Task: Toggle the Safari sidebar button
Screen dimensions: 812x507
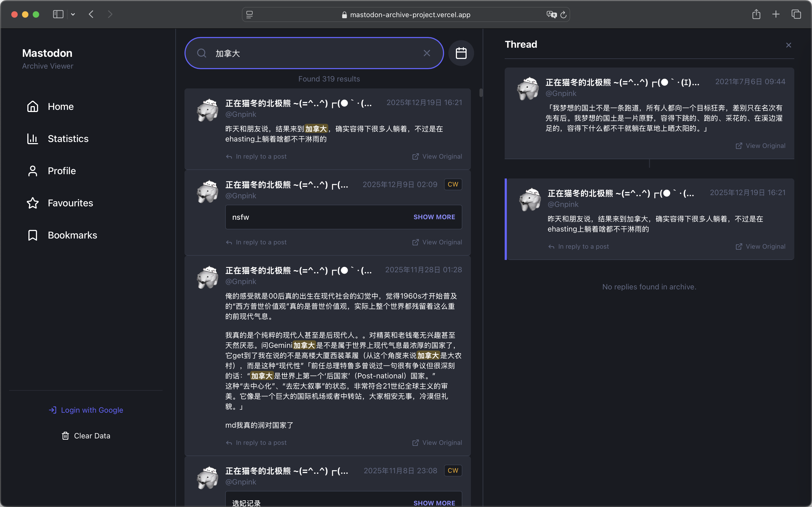Action: tap(58, 14)
